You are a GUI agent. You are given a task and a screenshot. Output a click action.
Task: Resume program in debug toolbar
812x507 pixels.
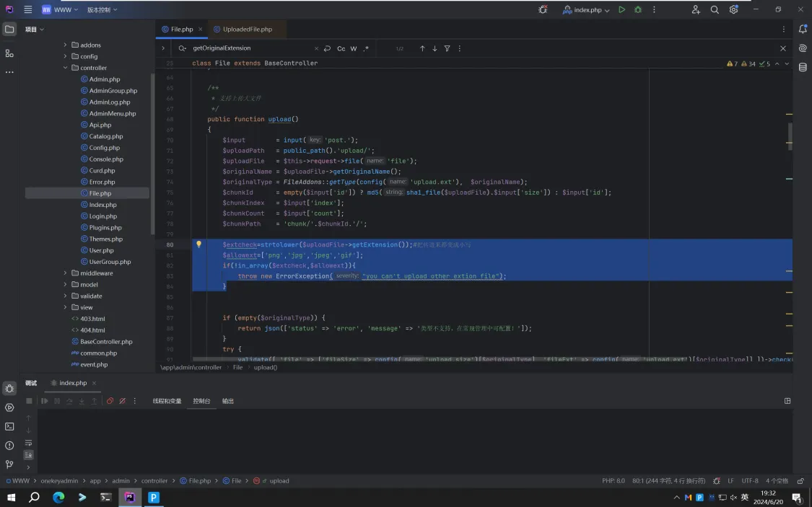[45, 401]
